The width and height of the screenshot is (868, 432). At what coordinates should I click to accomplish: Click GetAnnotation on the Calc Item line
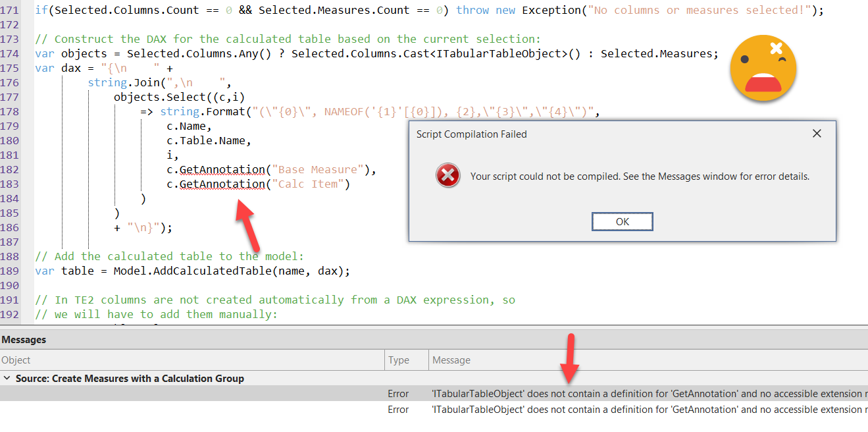click(x=222, y=184)
